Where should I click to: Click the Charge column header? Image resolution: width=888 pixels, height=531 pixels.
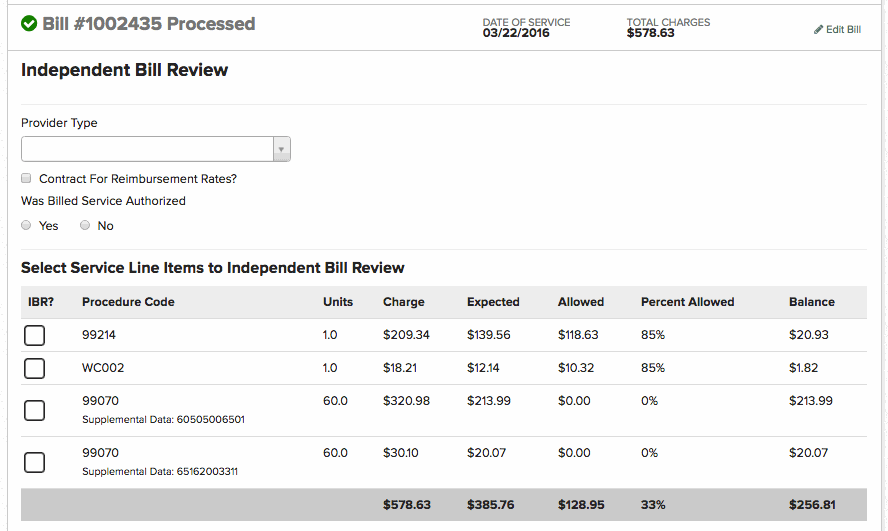click(403, 302)
